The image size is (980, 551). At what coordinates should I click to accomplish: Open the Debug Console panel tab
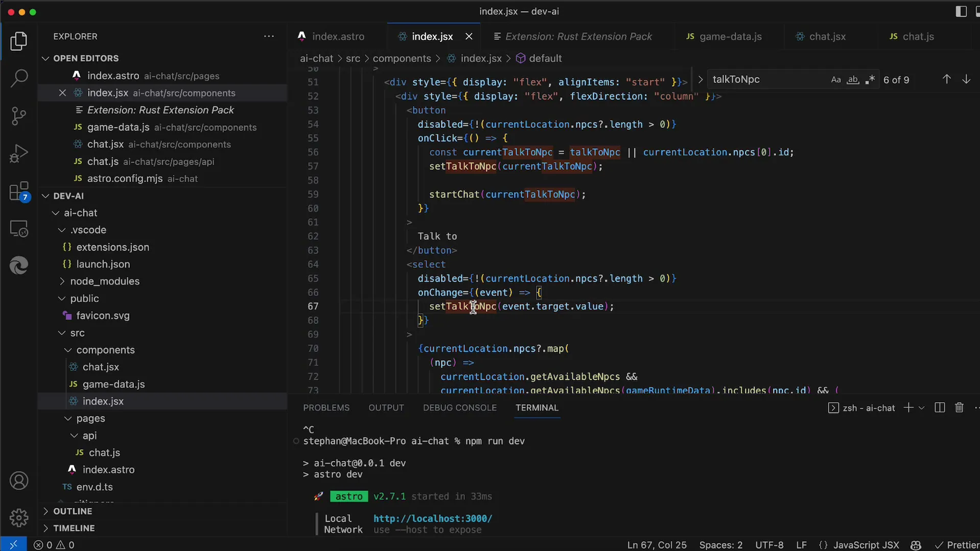459,408
